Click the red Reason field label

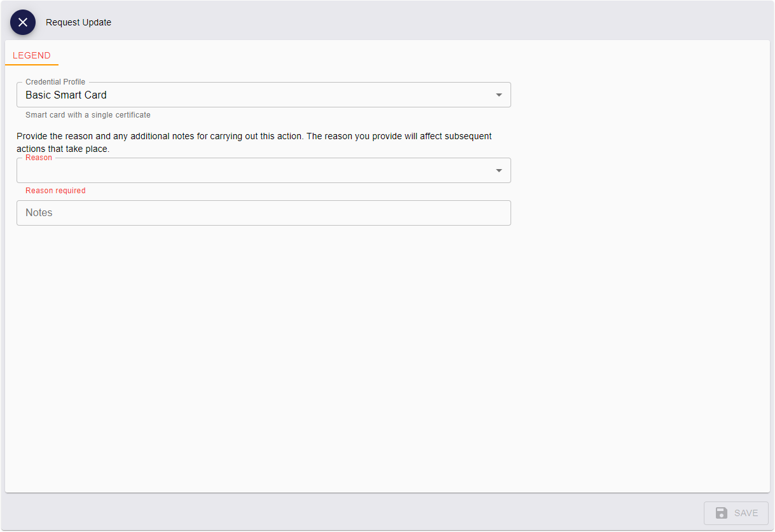coord(39,158)
